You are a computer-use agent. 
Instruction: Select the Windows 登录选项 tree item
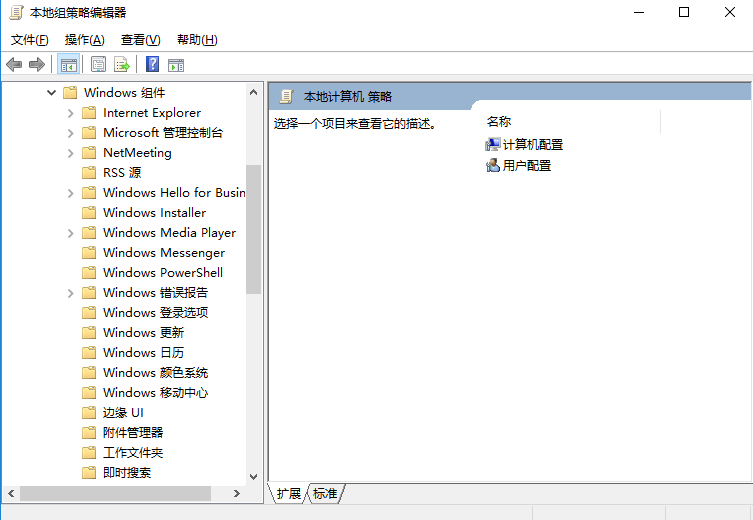coord(156,313)
